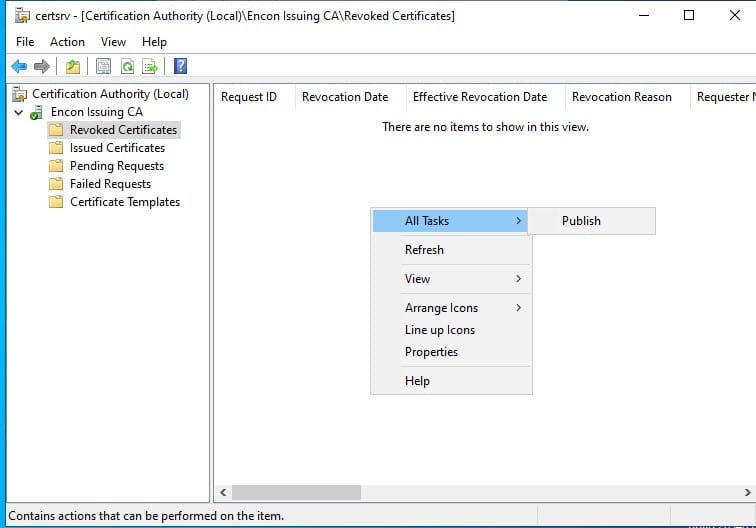Click the Export List toolbar icon
This screenshot has height=528, width=756.
pyautogui.click(x=150, y=67)
